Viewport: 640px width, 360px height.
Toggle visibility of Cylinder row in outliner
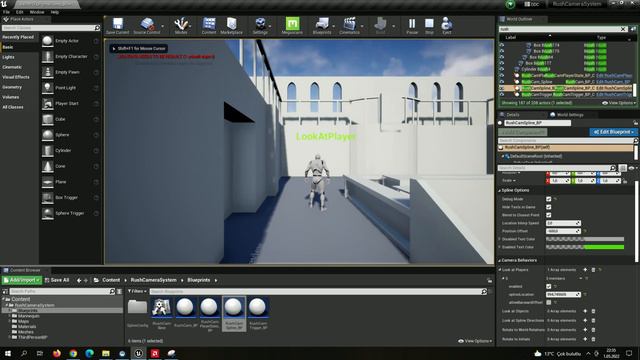(502, 69)
